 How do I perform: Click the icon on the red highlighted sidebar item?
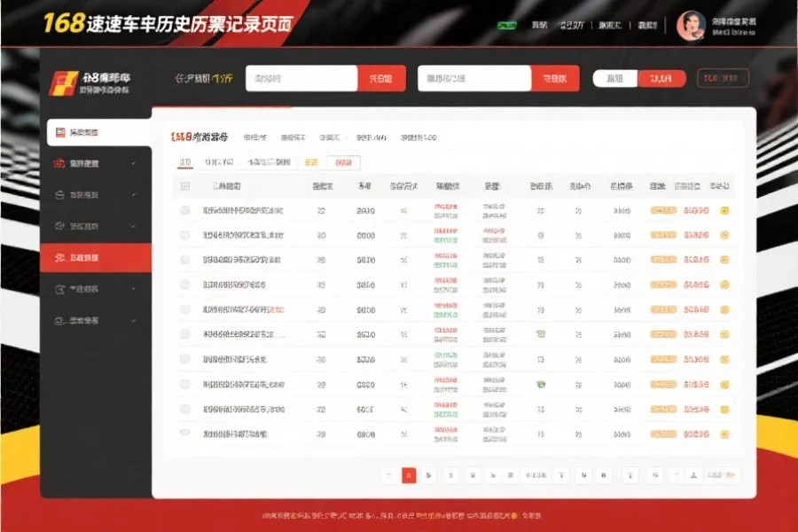click(59, 258)
